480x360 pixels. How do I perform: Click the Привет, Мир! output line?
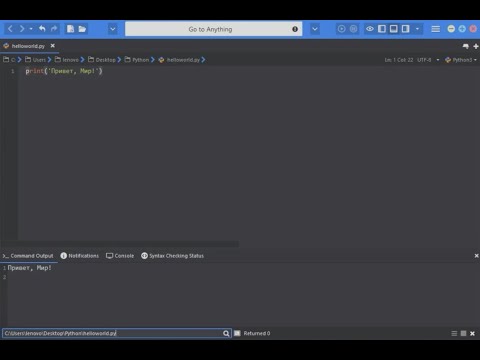coord(30,268)
